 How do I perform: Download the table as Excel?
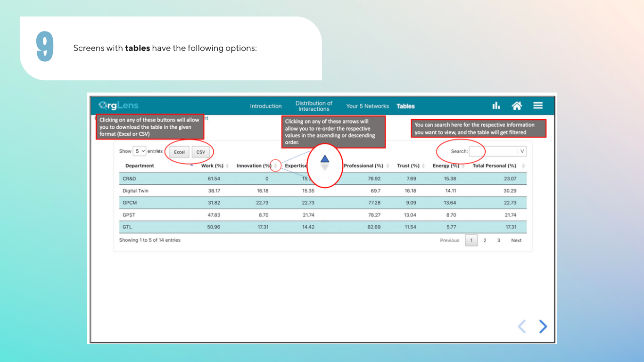179,152
